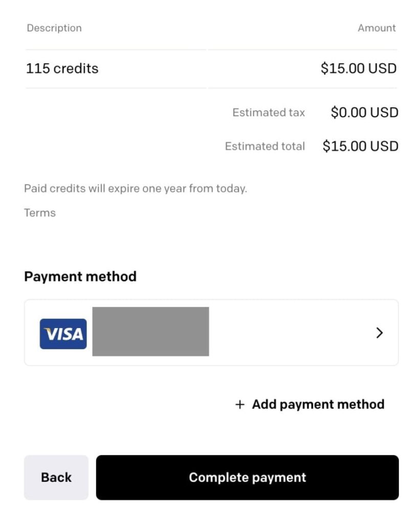Click the Complete payment button
420x524 pixels.
[x=247, y=477]
